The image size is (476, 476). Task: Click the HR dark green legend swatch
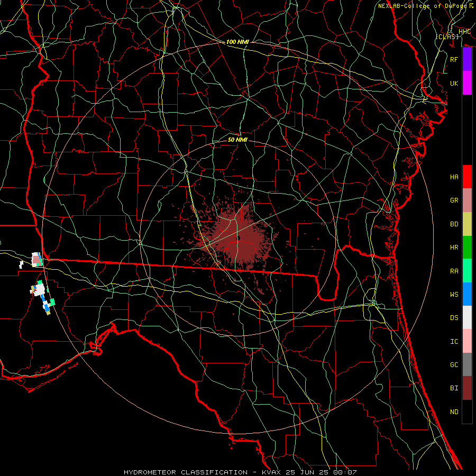[x=467, y=247]
